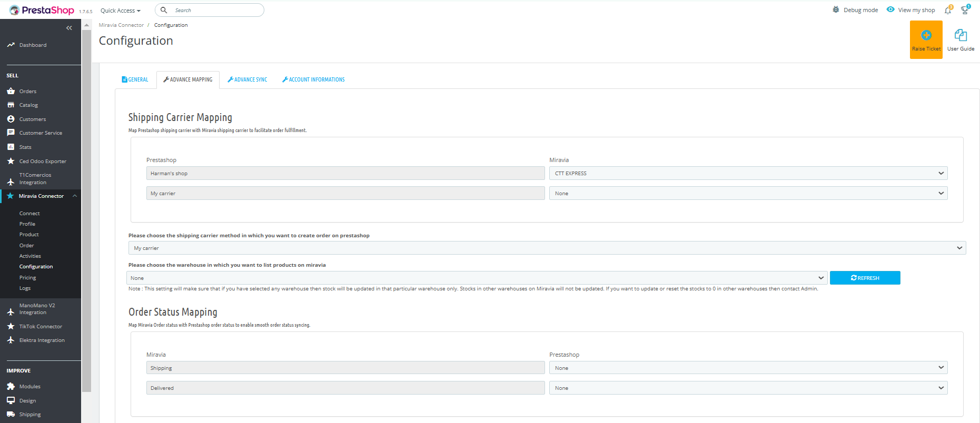
Task: Click the Modules puzzle icon
Action: 11,386
